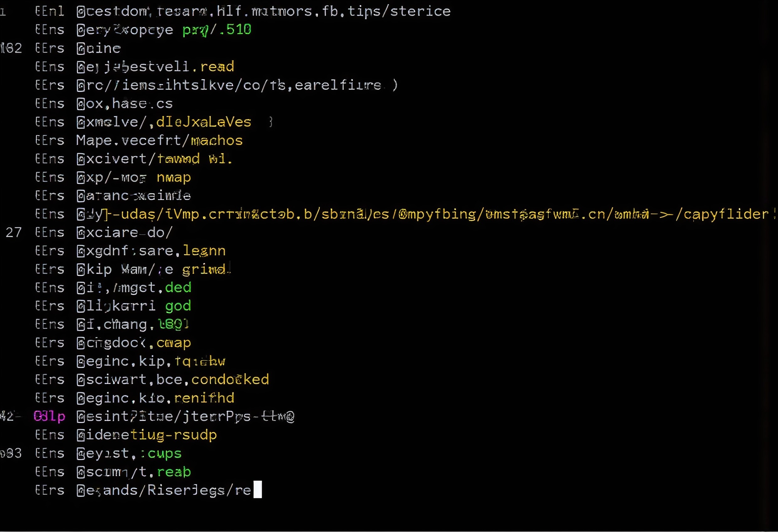Click the yellow text "dlaJxaLaVes"
778x532 pixels.
[204, 122]
